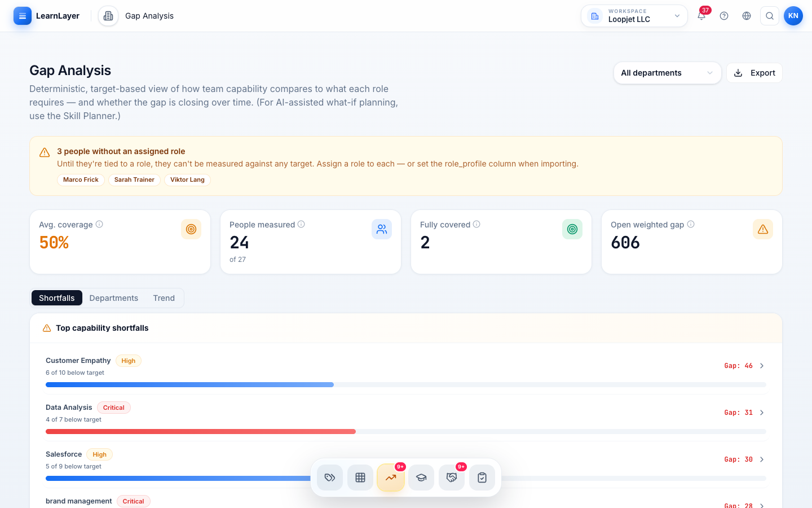Open the KN user avatar menu

coord(793,16)
